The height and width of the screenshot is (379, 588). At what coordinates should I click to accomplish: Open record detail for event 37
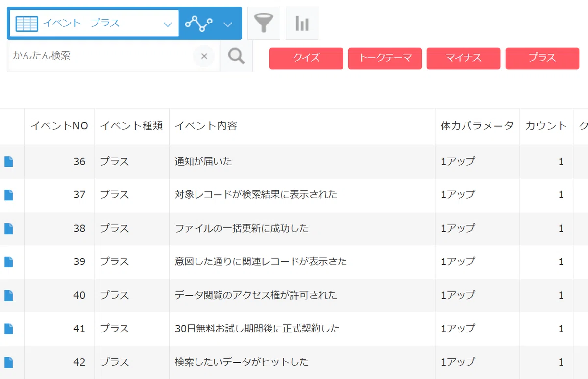[x=9, y=195]
